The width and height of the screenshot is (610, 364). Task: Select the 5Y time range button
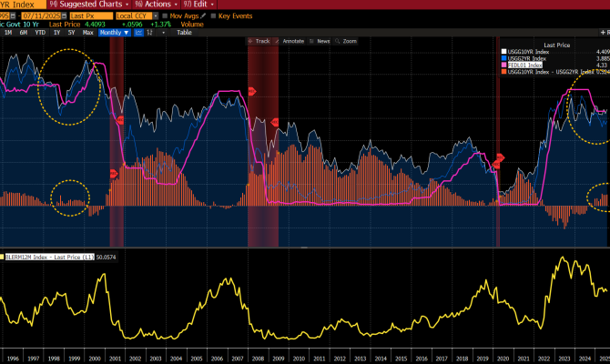(71, 33)
